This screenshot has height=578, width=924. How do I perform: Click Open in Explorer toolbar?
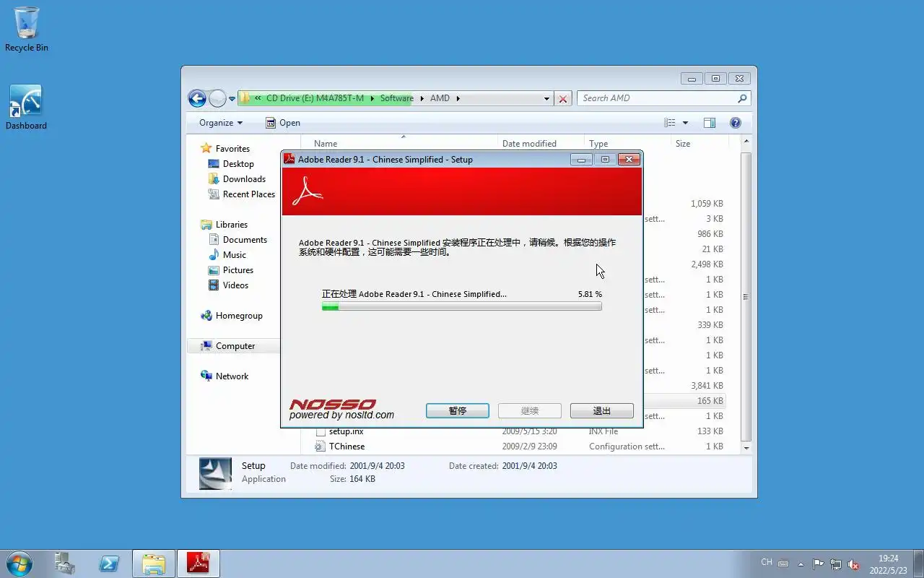(282, 123)
